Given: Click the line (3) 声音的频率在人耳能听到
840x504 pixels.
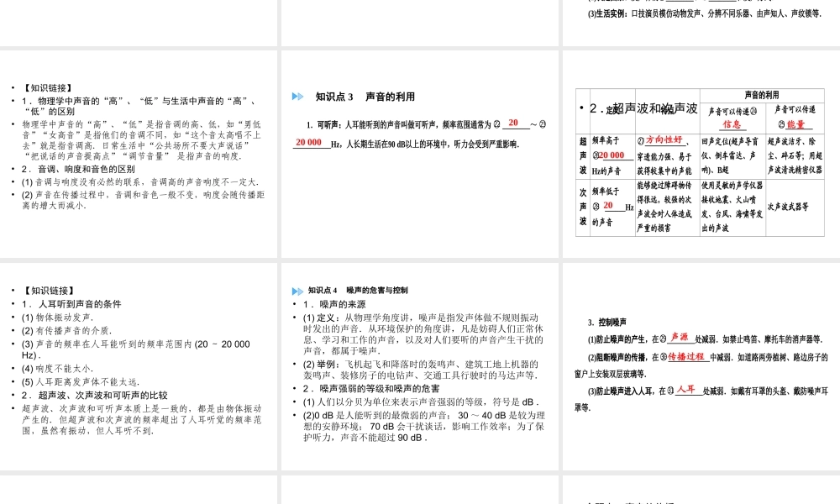Looking at the screenshot, I should (136, 349).
